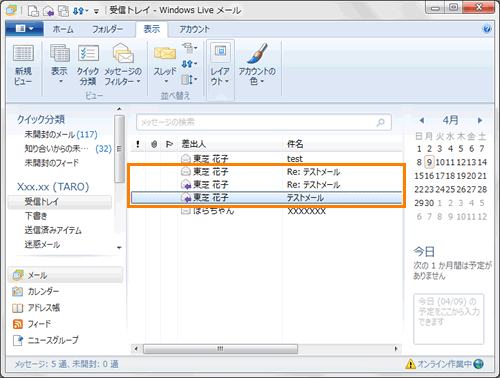
Task: Open ニュースグループ from the shortcuts pane
Action: coord(46,340)
